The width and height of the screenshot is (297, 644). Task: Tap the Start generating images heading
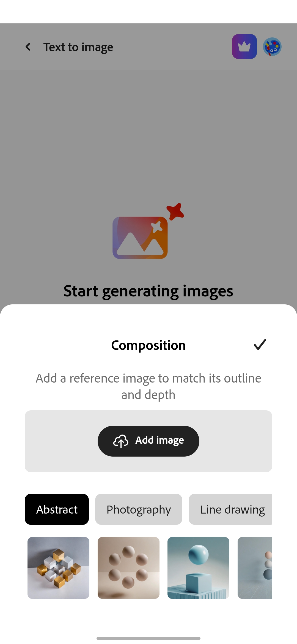[148, 291]
